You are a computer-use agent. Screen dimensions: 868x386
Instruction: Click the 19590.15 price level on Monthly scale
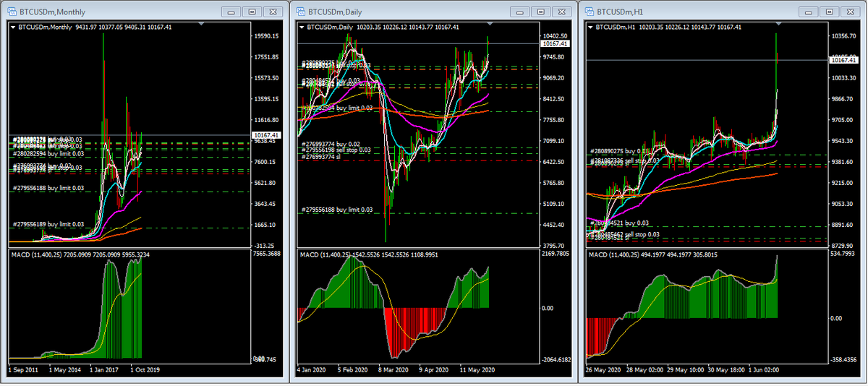point(267,36)
